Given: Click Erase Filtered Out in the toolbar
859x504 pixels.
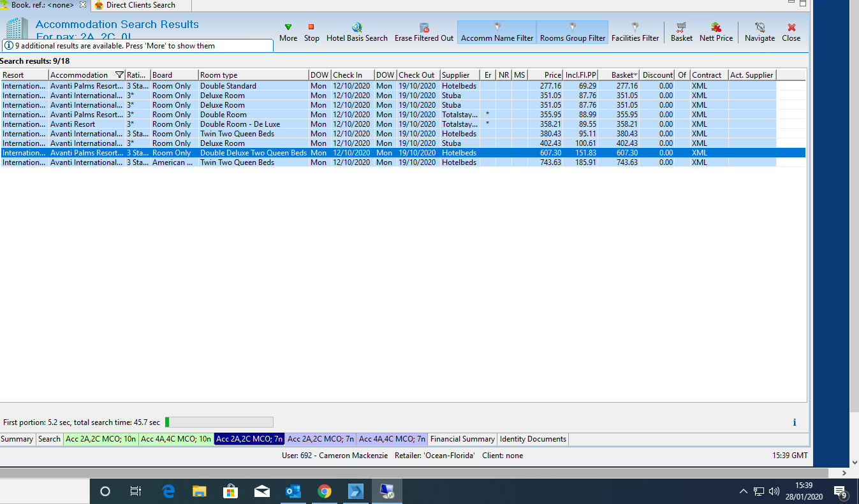Looking at the screenshot, I should pos(424,32).
